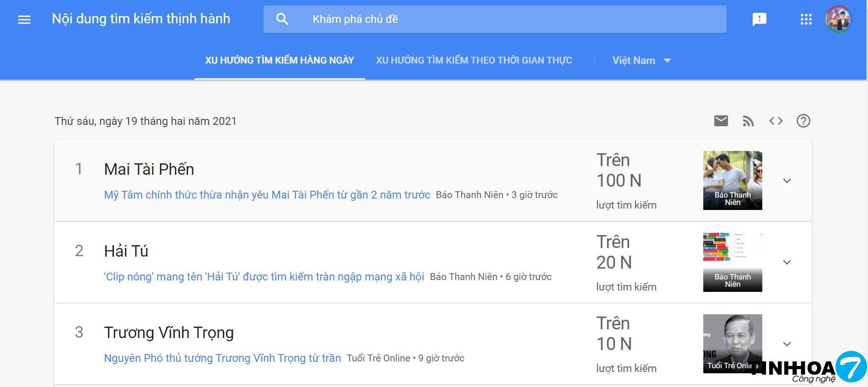Open the account profile avatar
The width and height of the screenshot is (868, 387).
[x=838, y=19]
